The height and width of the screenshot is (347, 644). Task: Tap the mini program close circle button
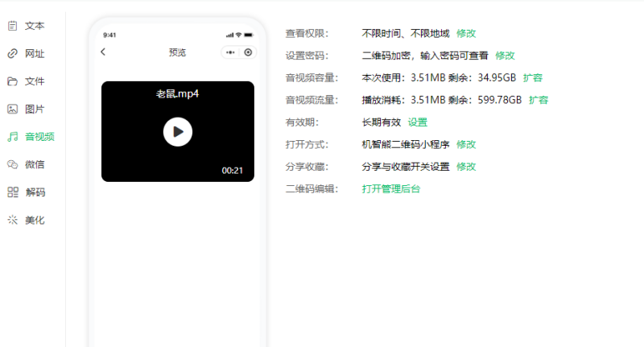click(248, 52)
